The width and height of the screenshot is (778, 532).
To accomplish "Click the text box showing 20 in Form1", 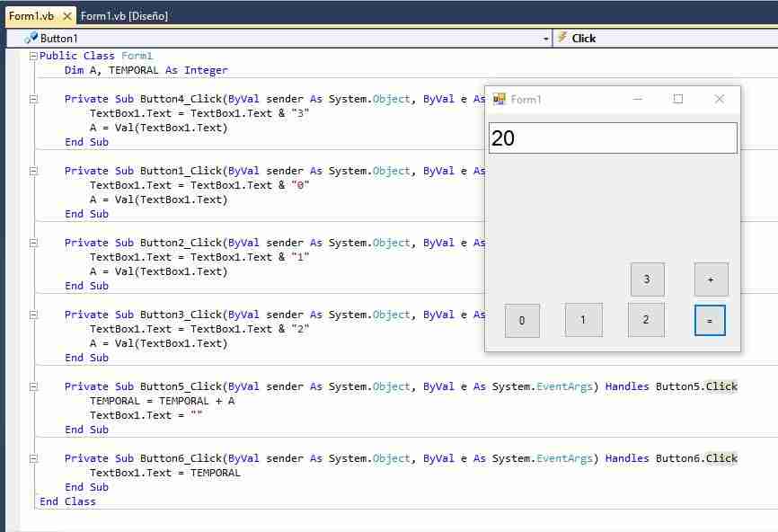I will pyautogui.click(x=613, y=138).
